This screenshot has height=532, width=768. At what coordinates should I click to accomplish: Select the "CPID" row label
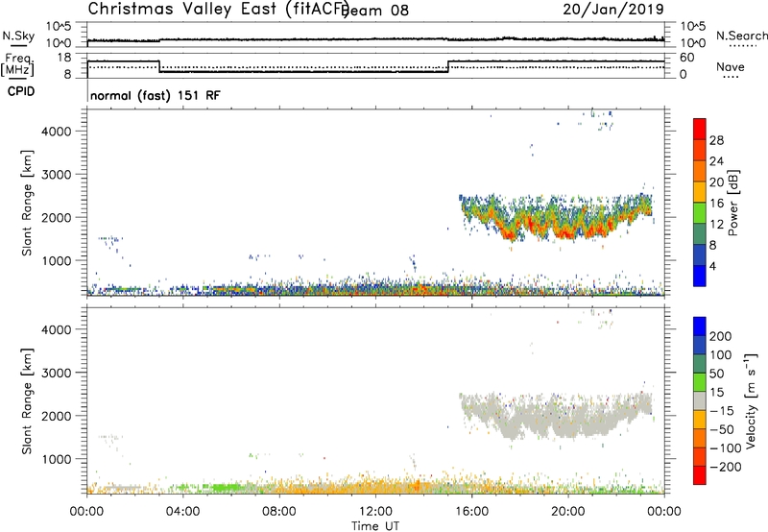point(21,91)
